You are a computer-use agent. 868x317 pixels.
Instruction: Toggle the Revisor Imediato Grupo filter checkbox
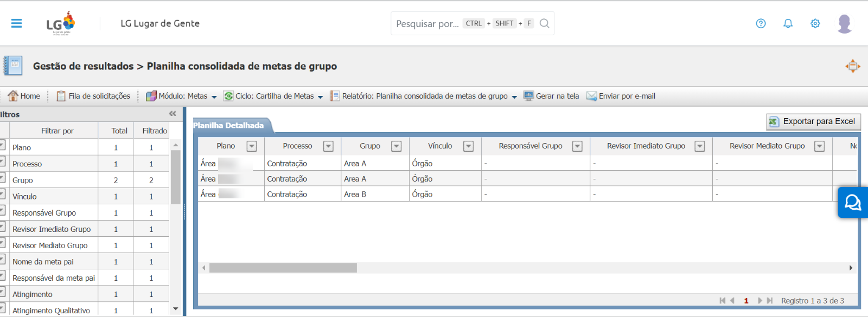(x=2, y=227)
